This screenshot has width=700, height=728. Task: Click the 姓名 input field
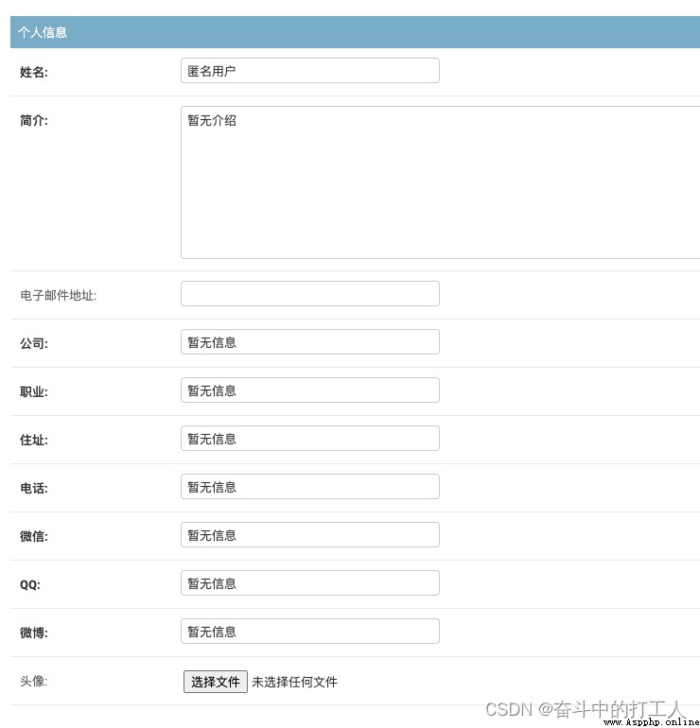[310, 71]
